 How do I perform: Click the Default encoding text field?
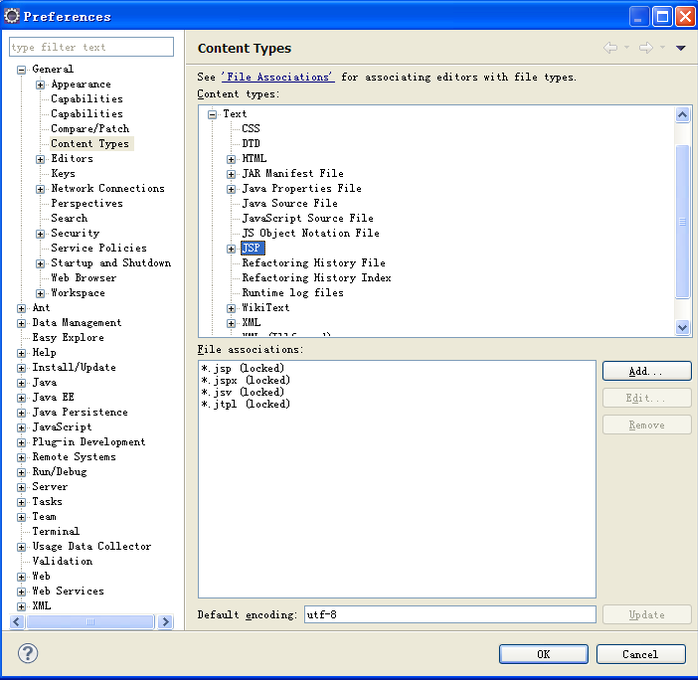coord(449,615)
